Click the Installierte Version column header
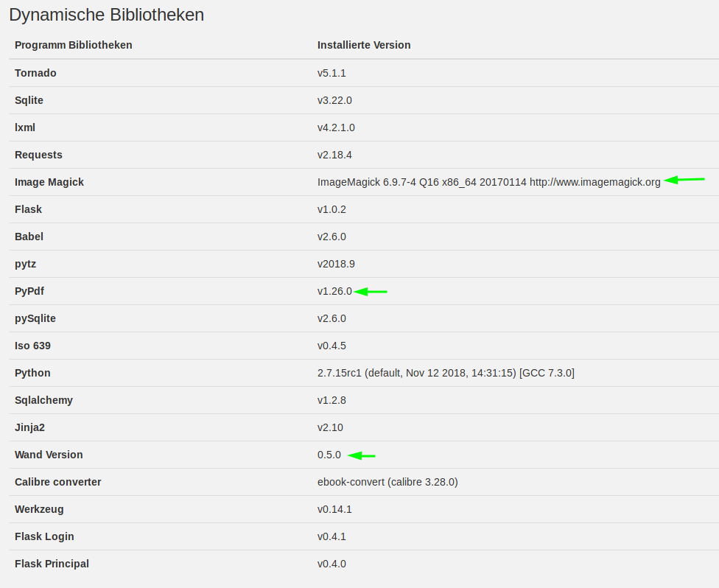Image resolution: width=719 pixels, height=588 pixels. click(x=364, y=45)
